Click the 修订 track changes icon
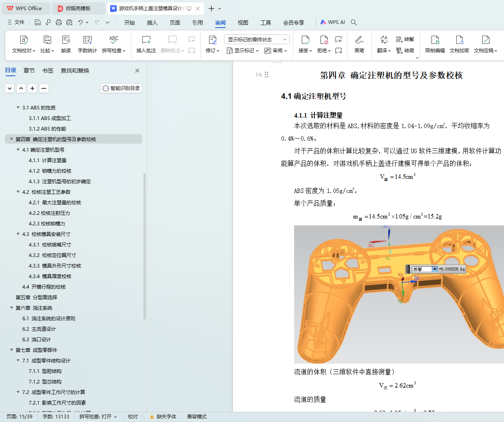This screenshot has height=422, width=504. 212,40
